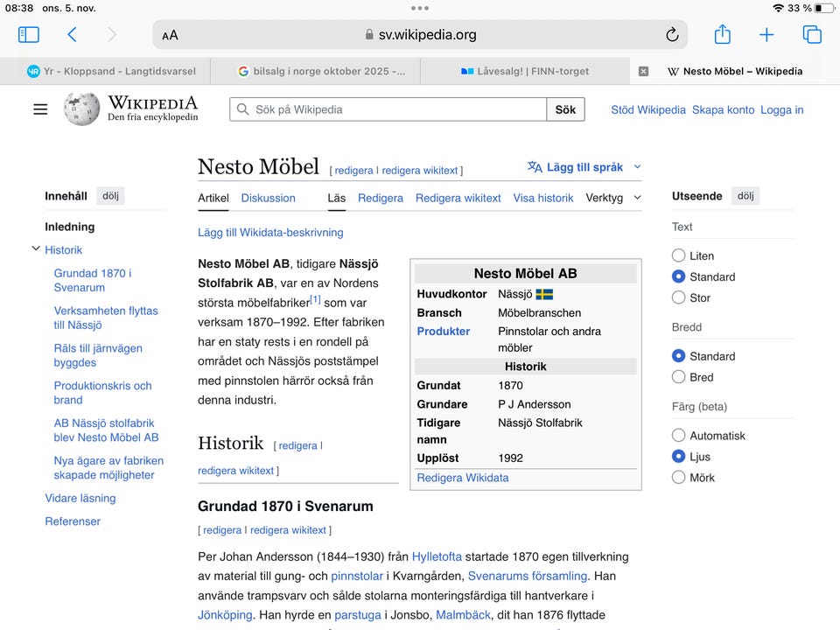
Task: Choose Mörk color mode
Action: tap(678, 477)
